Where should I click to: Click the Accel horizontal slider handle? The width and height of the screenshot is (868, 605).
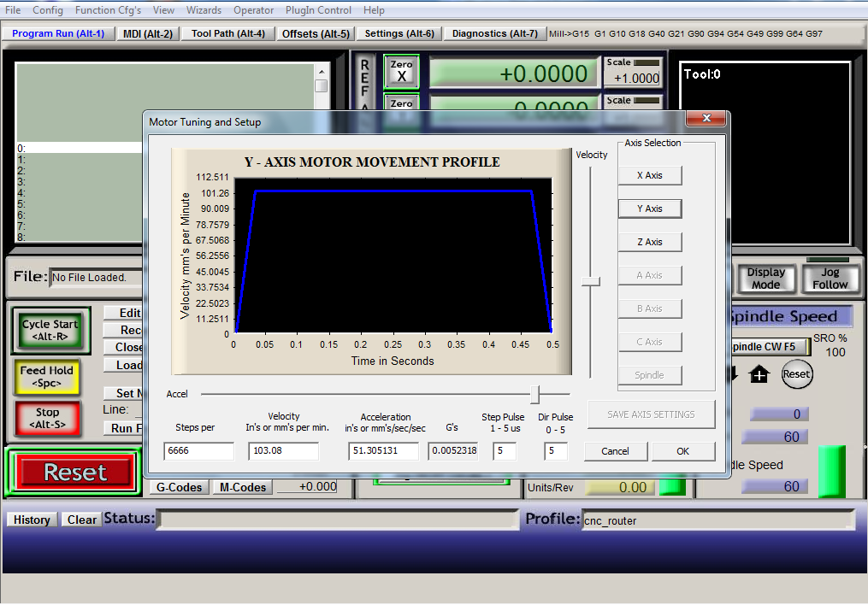click(535, 394)
